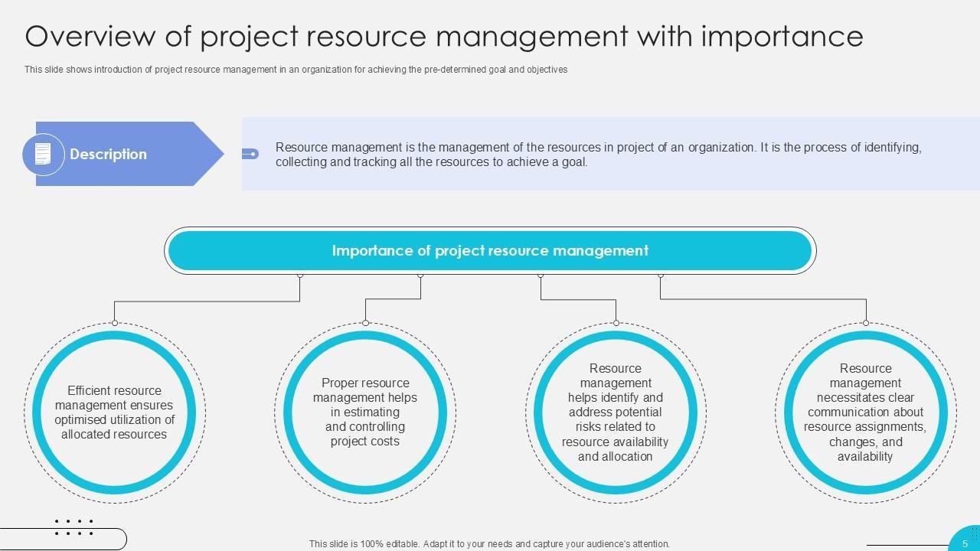Screen dimensions: 980x551
Task: Select the estimating and controlling project costs circle
Action: point(365,412)
